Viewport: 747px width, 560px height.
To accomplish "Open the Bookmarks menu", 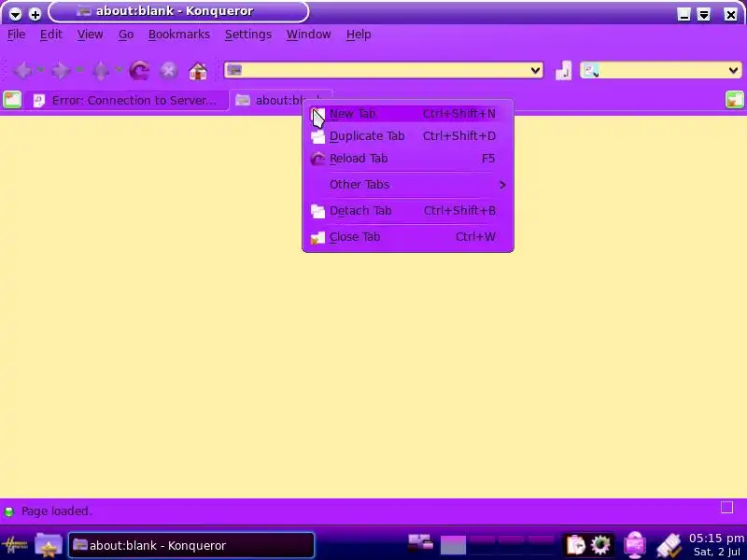I will pyautogui.click(x=179, y=35).
